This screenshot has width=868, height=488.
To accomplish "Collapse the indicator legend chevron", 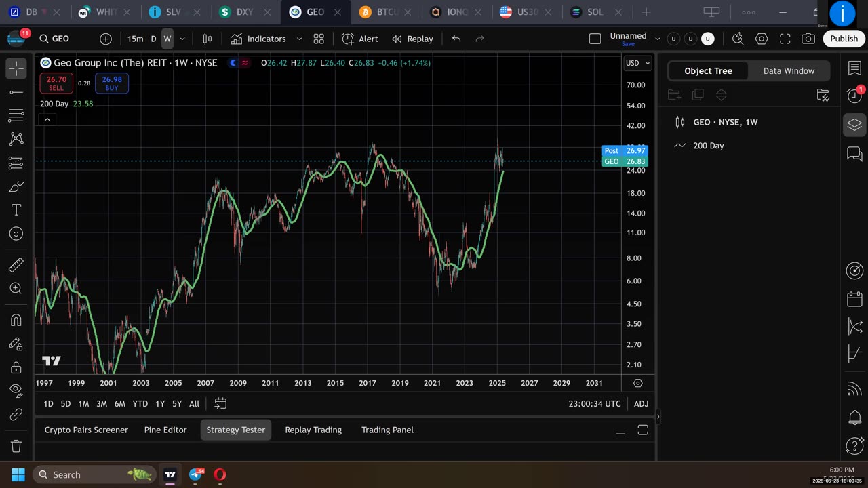I will pyautogui.click(x=47, y=119).
